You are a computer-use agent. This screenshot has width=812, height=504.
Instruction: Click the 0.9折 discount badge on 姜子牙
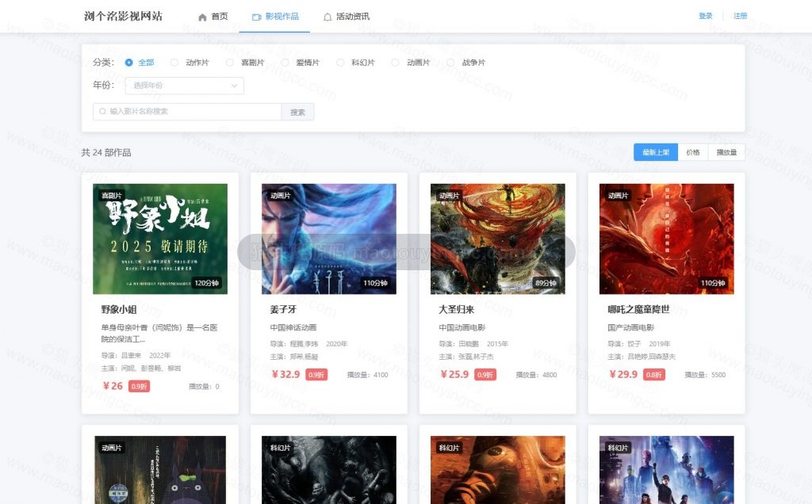click(316, 375)
